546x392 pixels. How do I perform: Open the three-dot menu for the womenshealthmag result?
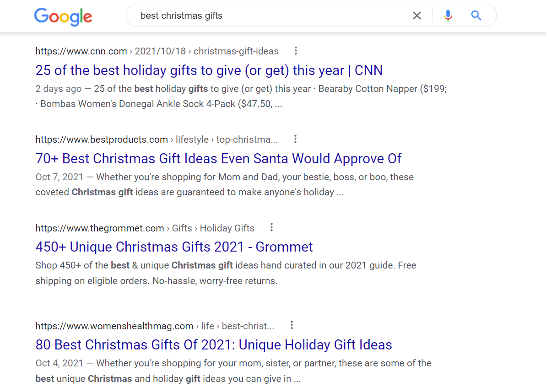tap(292, 325)
